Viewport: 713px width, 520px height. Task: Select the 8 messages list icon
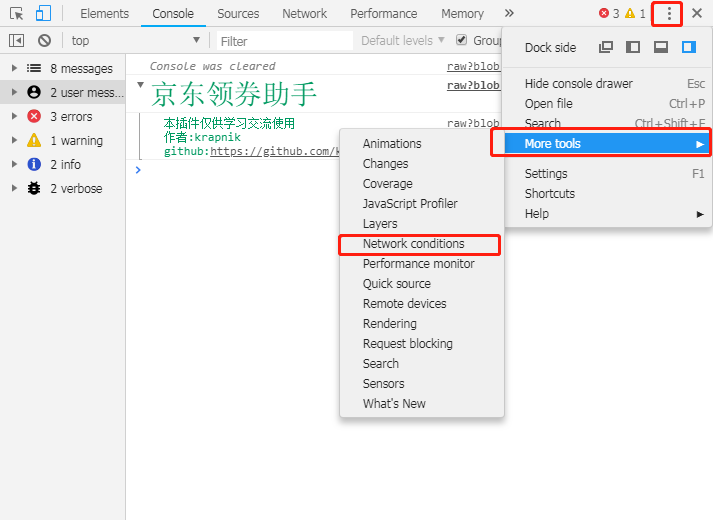pos(34,68)
